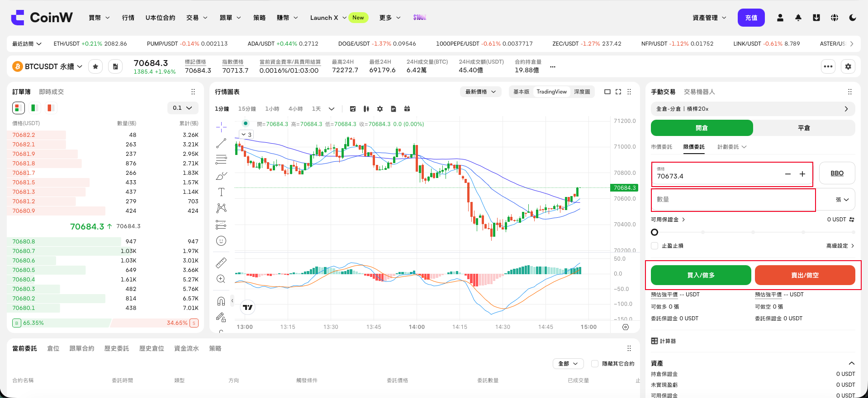Open the app download icon
The image size is (868, 398).
tap(816, 18)
